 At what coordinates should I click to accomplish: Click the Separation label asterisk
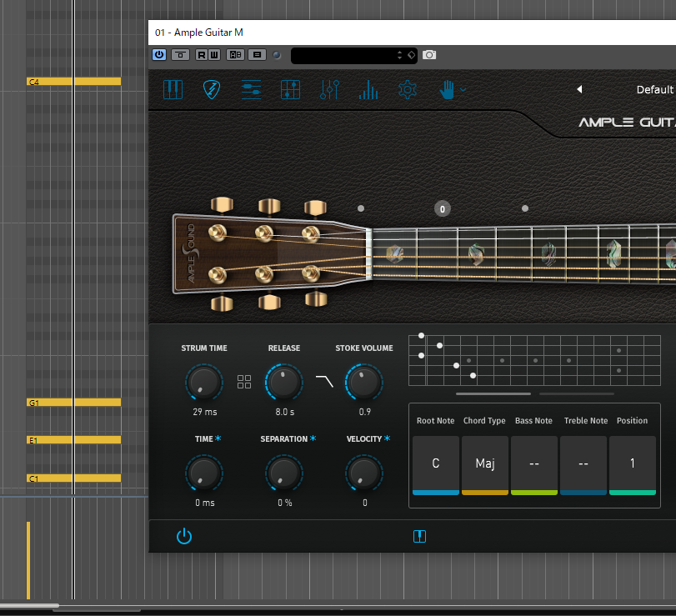click(313, 438)
